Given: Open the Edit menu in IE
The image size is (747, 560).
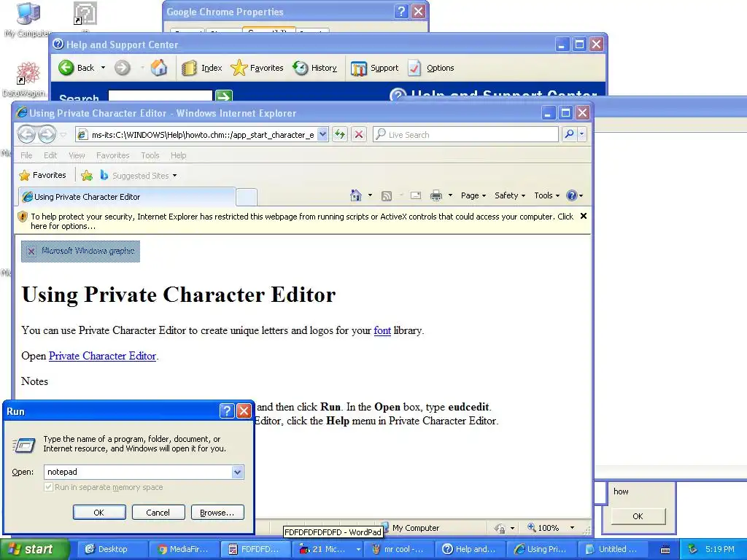Looking at the screenshot, I should point(50,155).
